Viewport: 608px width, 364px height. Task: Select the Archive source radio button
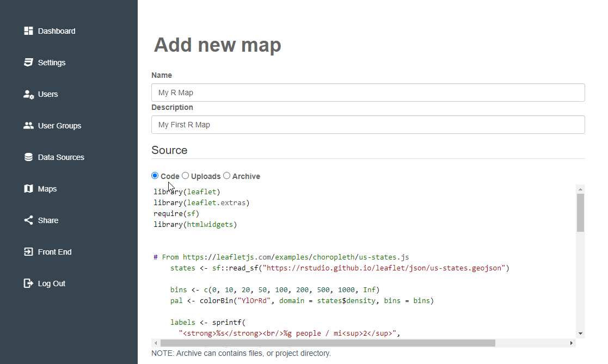pos(227,176)
